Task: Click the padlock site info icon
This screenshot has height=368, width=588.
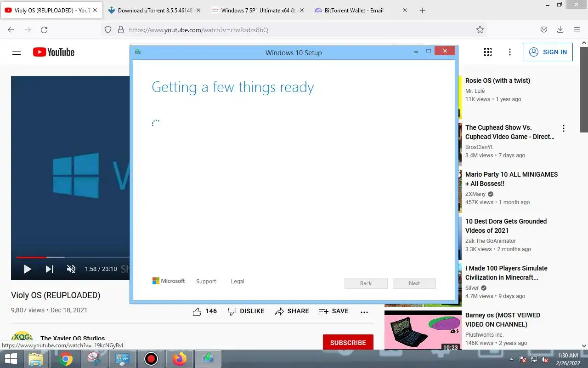Action: click(121, 29)
